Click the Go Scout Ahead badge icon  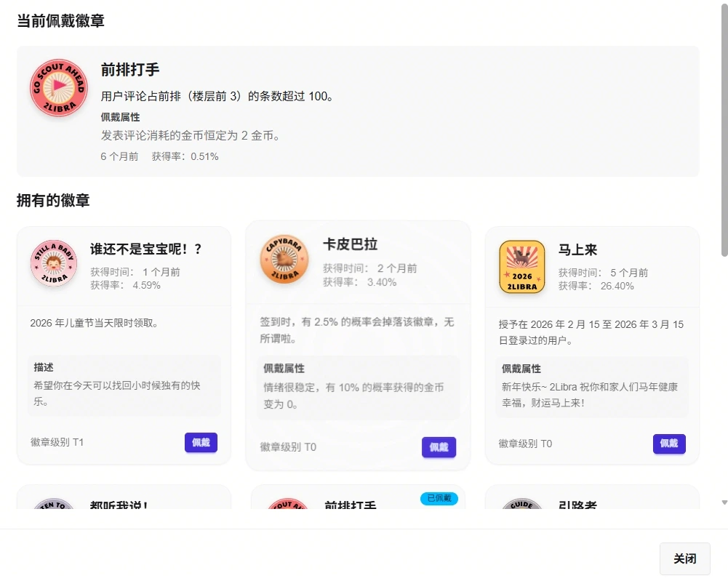59,87
